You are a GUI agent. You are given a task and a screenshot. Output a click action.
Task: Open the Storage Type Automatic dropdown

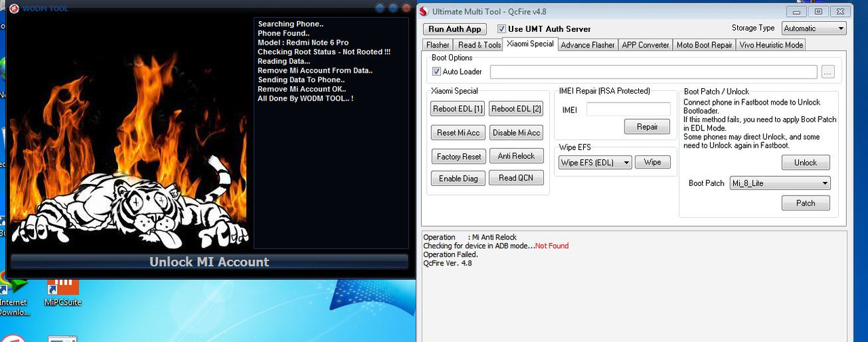814,28
